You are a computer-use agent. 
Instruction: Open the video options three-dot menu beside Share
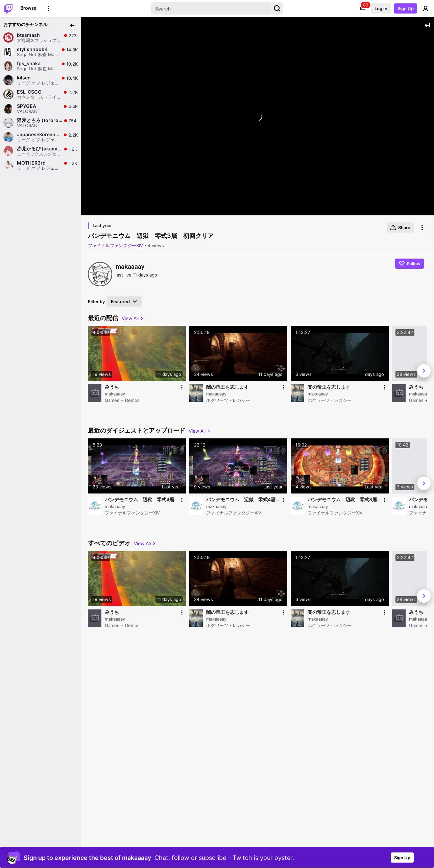tap(422, 227)
